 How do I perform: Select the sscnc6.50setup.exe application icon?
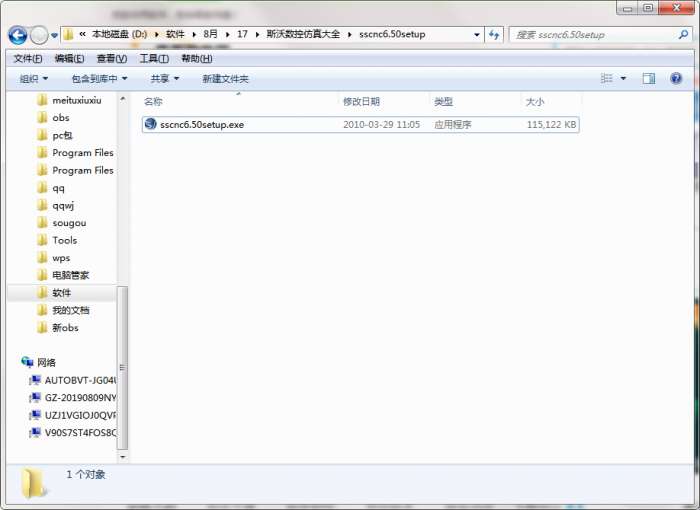coord(151,124)
